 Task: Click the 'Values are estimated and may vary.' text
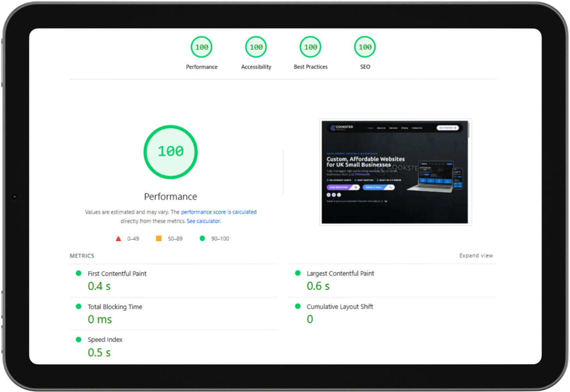127,212
